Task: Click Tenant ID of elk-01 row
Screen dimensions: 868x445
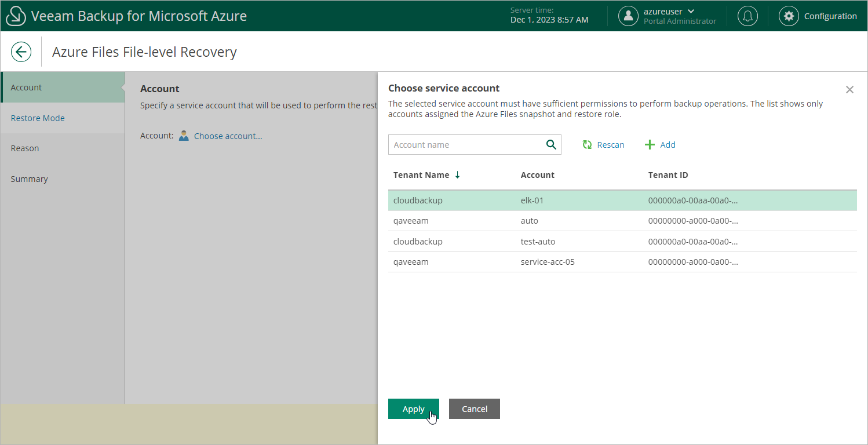Action: [x=693, y=200]
